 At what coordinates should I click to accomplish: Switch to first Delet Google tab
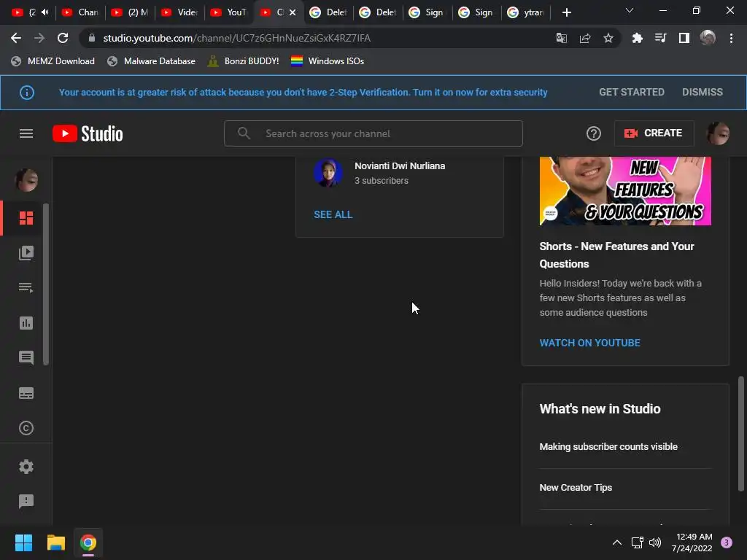[x=329, y=12]
